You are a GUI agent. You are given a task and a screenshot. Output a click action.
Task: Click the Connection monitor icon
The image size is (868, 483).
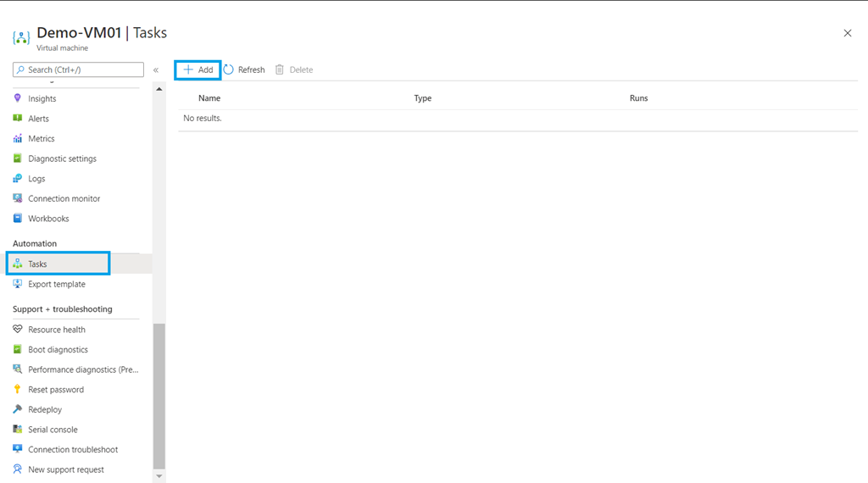(x=18, y=198)
